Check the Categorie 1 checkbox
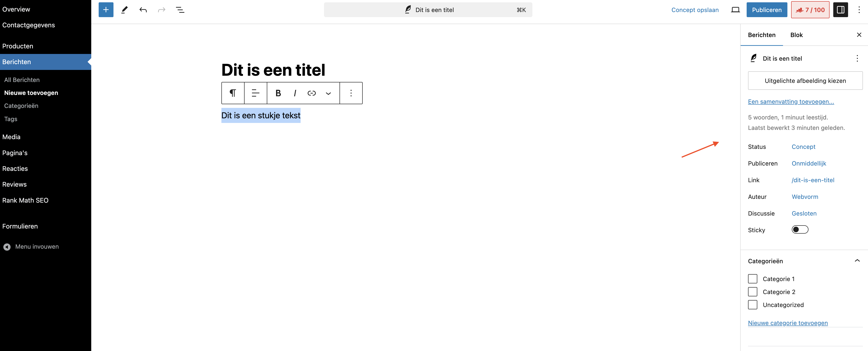Viewport: 868px width, 351px height. pos(752,279)
